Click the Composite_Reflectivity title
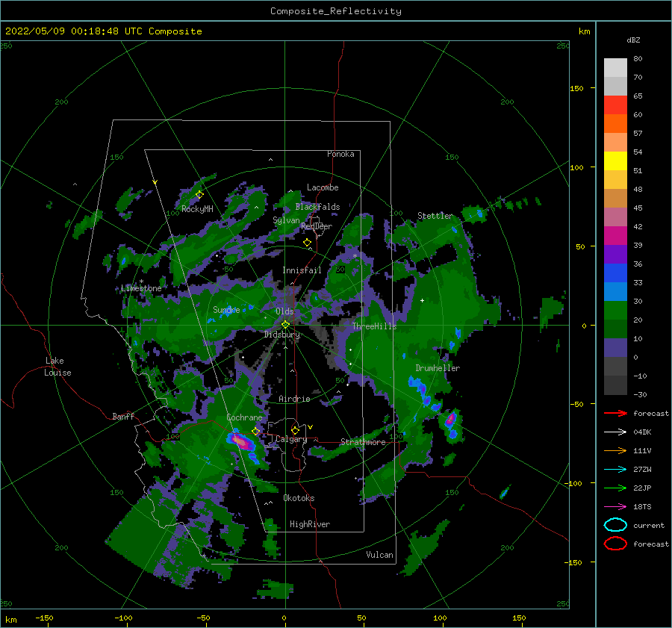The width and height of the screenshot is (672, 628). 336,11
